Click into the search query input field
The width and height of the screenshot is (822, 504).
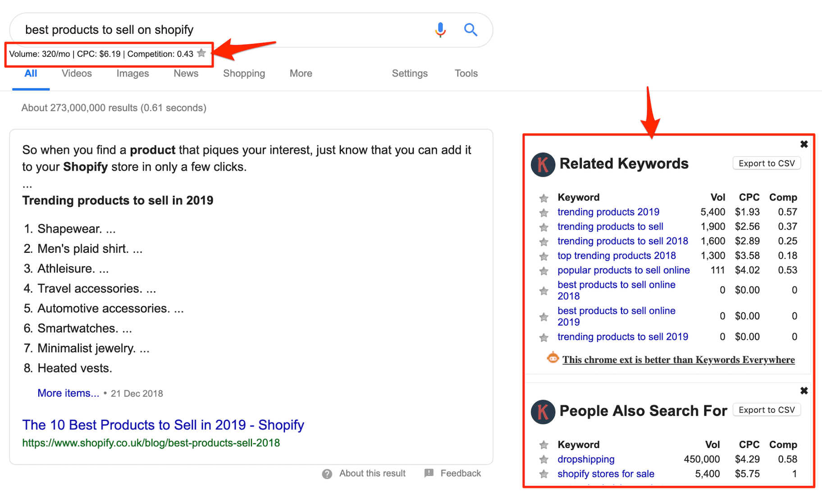216,30
